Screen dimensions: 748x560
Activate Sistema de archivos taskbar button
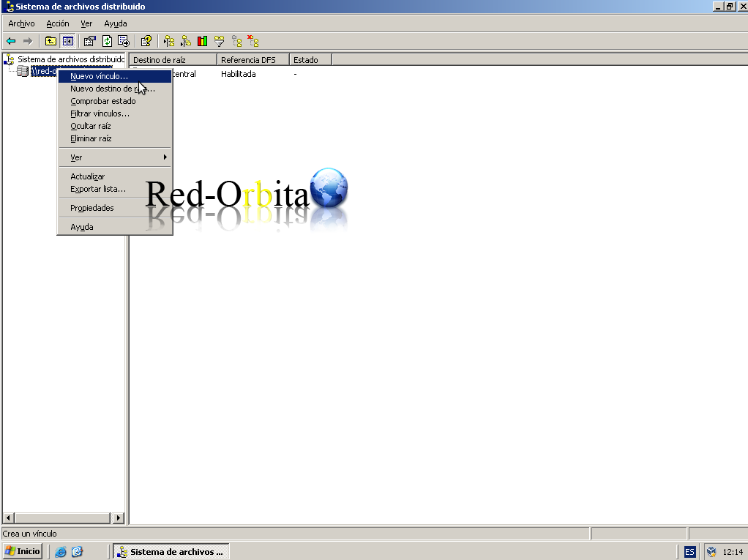coord(171,552)
